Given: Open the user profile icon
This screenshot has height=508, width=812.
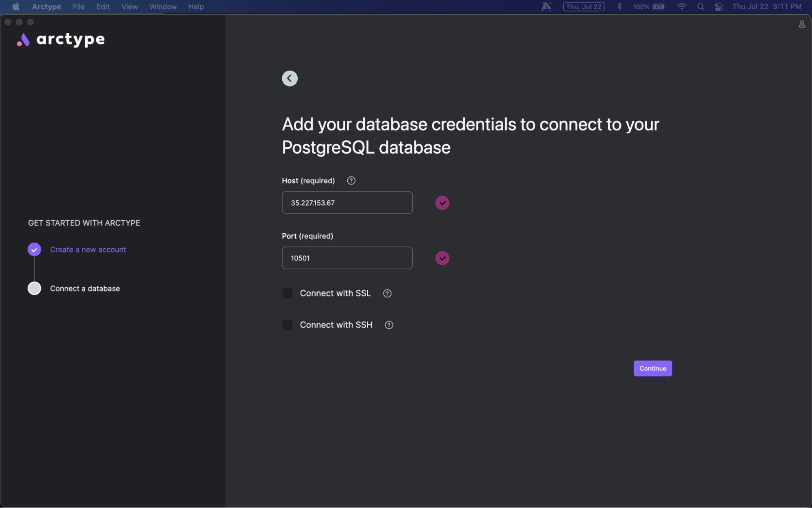Looking at the screenshot, I should [801, 24].
